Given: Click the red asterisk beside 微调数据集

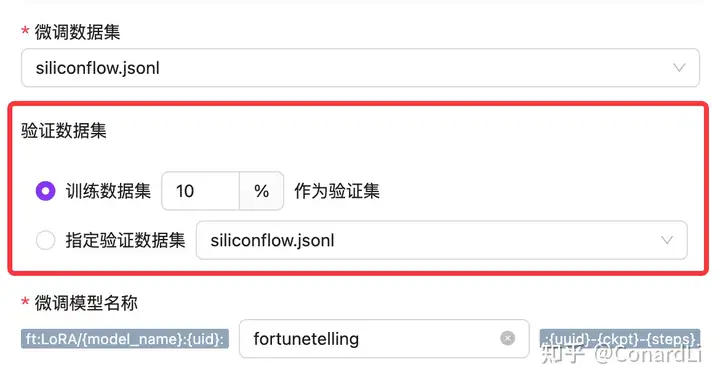Looking at the screenshot, I should (x=25, y=31).
